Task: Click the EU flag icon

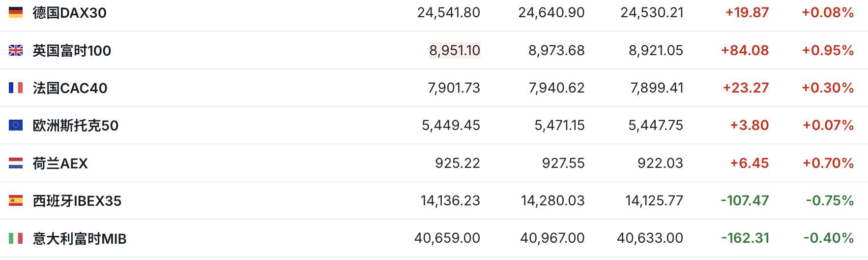Action: (16, 125)
